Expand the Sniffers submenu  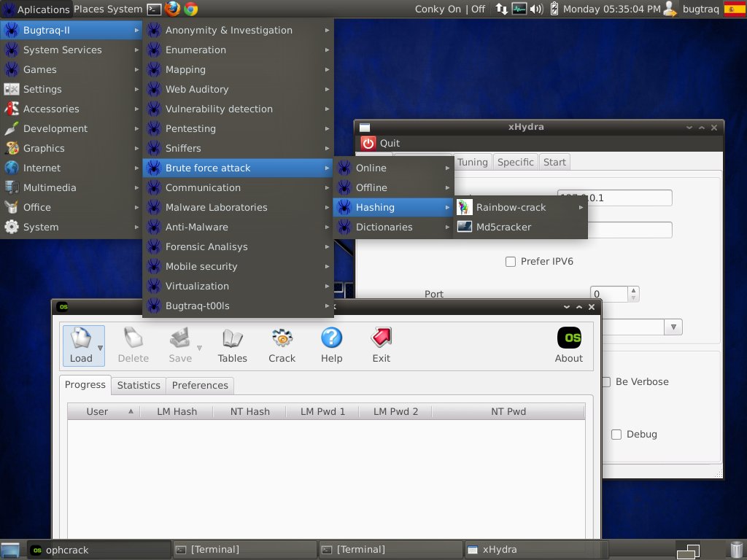point(238,148)
